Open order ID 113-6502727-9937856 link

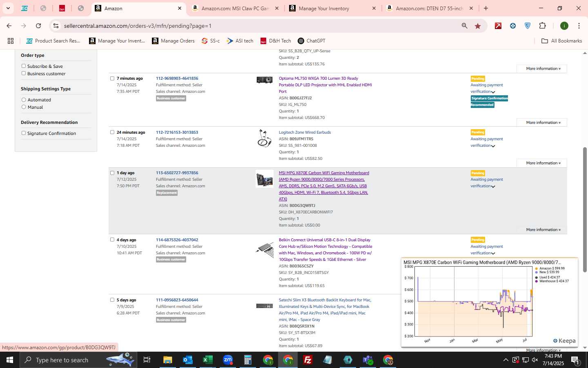click(x=177, y=173)
